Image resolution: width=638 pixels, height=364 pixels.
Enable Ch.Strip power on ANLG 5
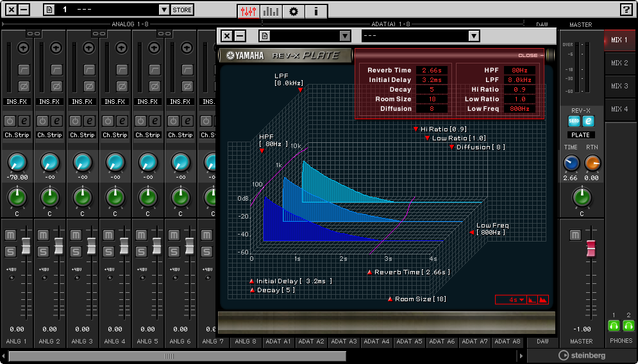coord(140,120)
